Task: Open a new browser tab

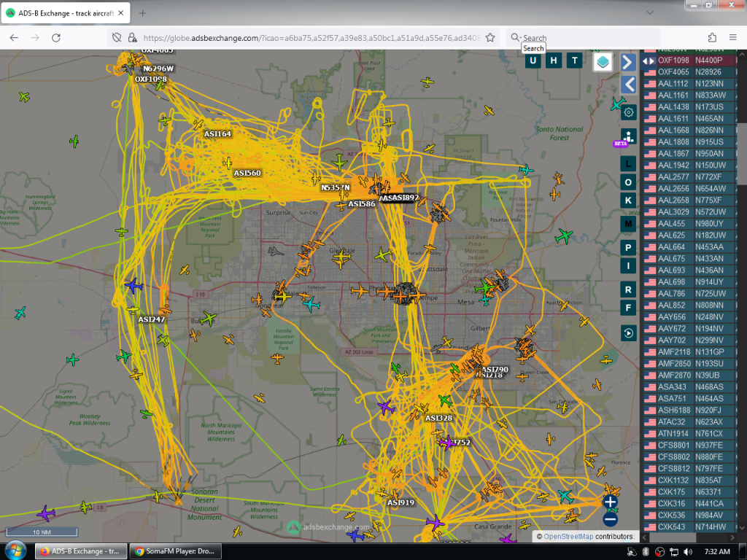Action: coord(142,13)
